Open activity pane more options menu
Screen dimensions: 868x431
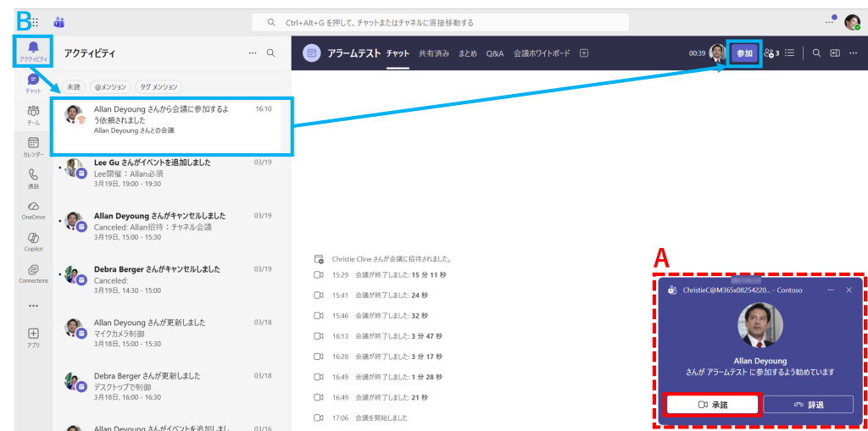click(252, 53)
